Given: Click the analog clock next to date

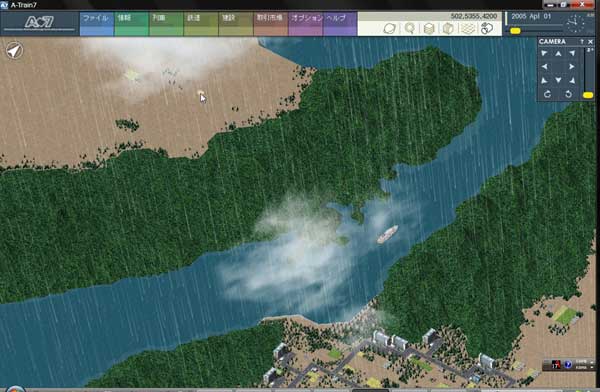Looking at the screenshot, I should tap(576, 24).
